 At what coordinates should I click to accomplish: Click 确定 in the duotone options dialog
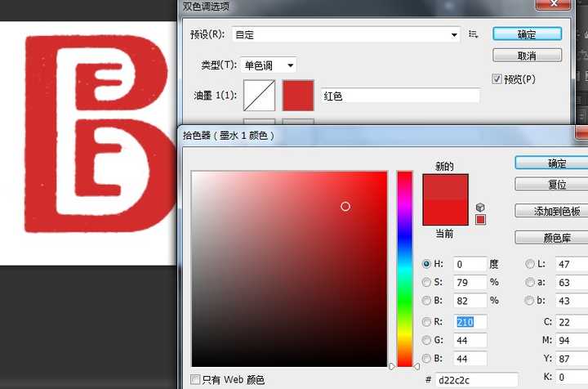click(x=527, y=34)
